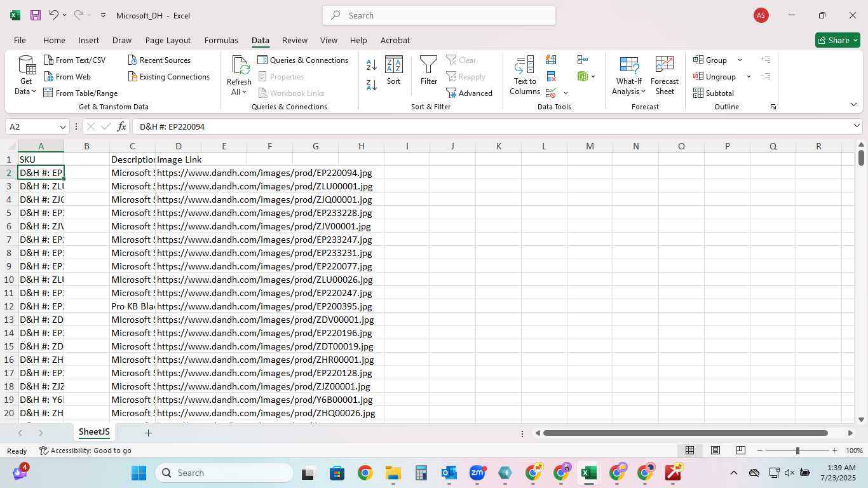The width and height of the screenshot is (868, 488).
Task: Click the Consolidate icon
Action: tap(583, 60)
